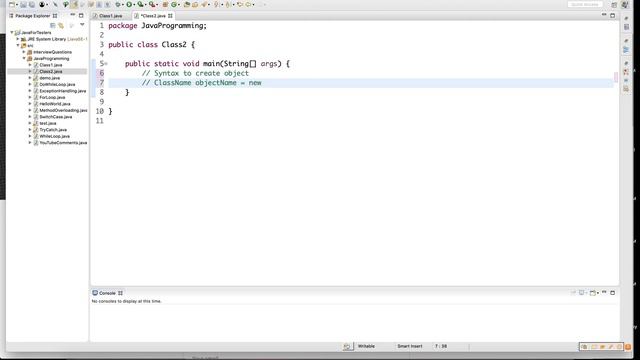Open dropdown arrow beside the Run button
This screenshot has height=360, width=640.
click(134, 5)
